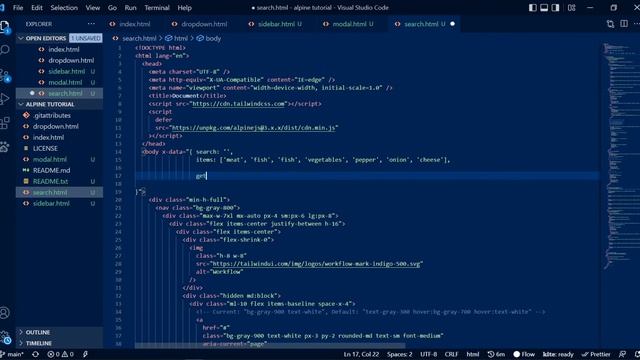This screenshot has height=360, width=640.
Task: Change UTF-8 file encoding
Action: (x=429, y=354)
